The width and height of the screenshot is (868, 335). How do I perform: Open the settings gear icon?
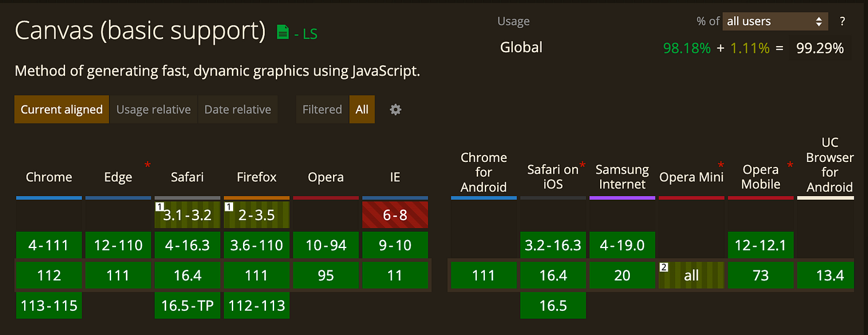[396, 110]
